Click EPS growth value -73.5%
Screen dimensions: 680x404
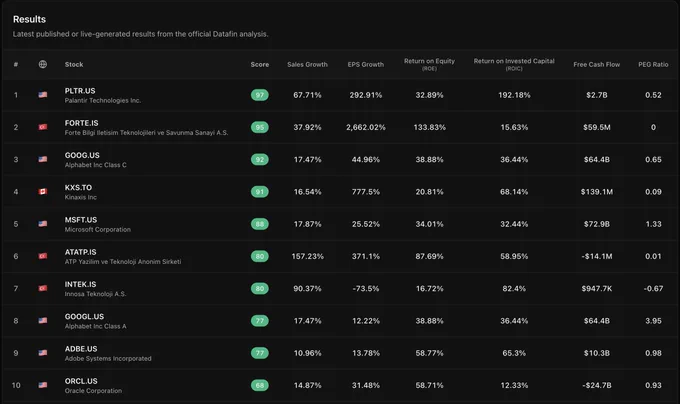coord(366,288)
